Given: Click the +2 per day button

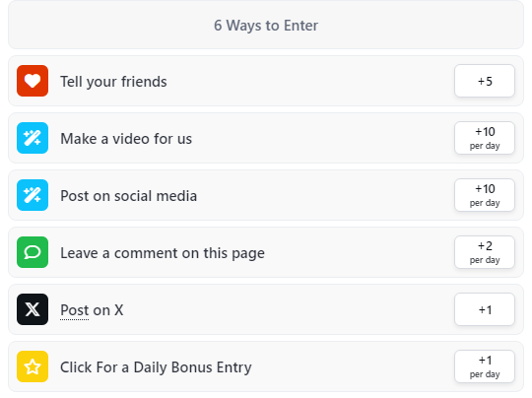Looking at the screenshot, I should [485, 252].
